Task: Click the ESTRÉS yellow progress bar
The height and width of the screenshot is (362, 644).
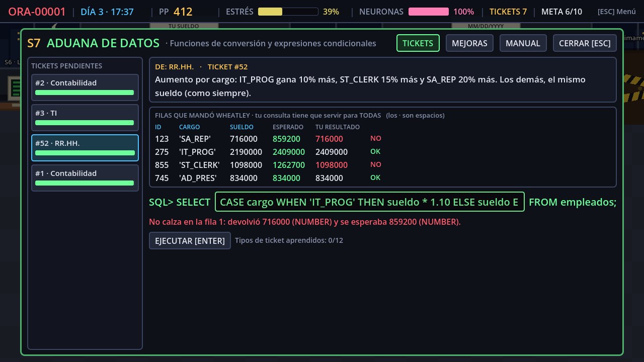Action: tap(288, 12)
